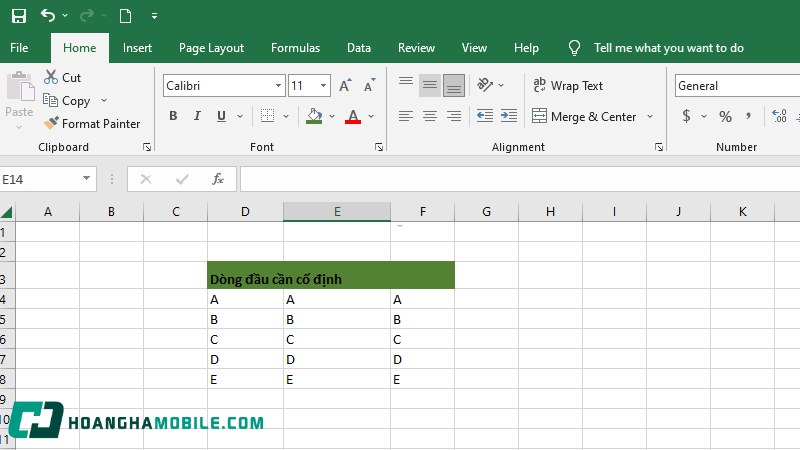The image size is (800, 450).
Task: Click Tell me what you want to do
Action: (668, 48)
